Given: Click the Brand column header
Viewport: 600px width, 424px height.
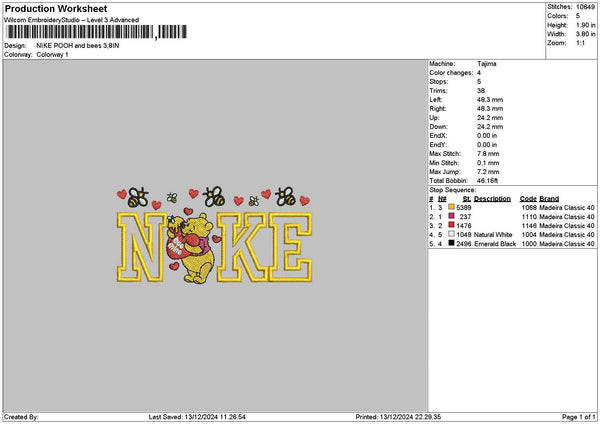Looking at the screenshot, I should [549, 199].
